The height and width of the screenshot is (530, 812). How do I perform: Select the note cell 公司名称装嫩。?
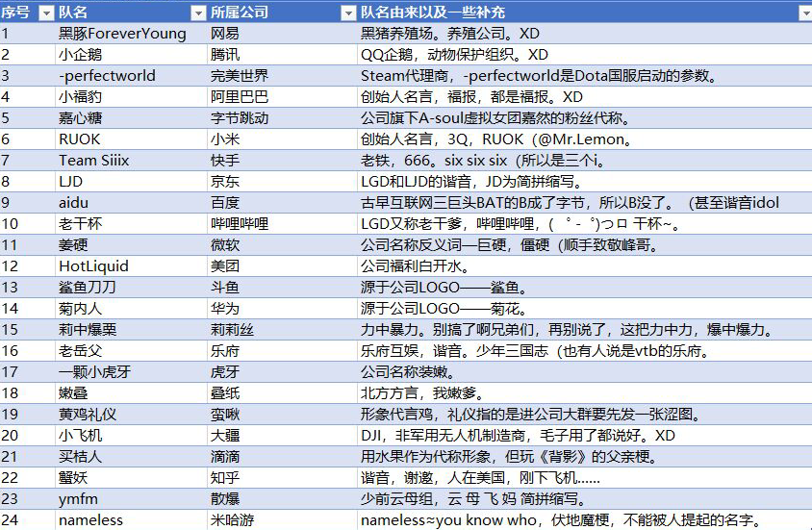(x=585, y=372)
